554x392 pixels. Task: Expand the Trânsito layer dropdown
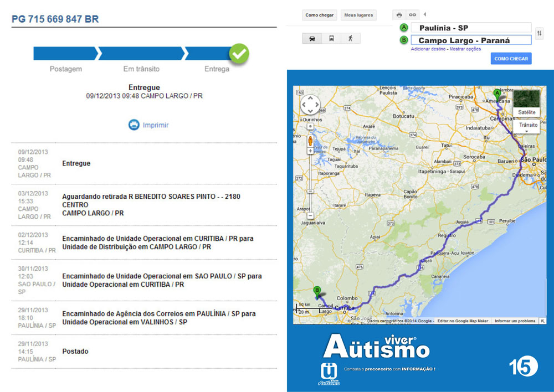click(x=527, y=127)
